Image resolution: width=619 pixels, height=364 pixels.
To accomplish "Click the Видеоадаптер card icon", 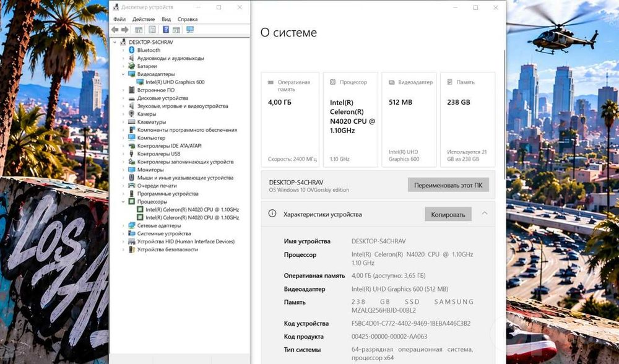I will click(392, 82).
